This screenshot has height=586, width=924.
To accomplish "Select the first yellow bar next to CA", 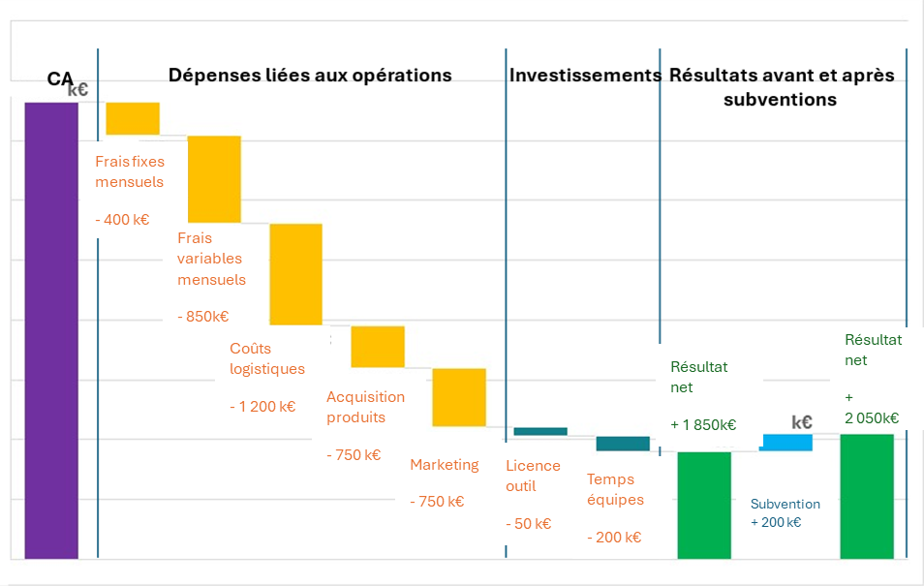I will pyautogui.click(x=133, y=118).
